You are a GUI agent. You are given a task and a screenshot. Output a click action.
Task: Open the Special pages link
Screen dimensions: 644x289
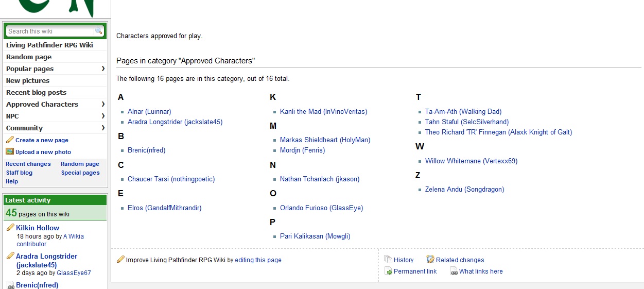point(80,173)
